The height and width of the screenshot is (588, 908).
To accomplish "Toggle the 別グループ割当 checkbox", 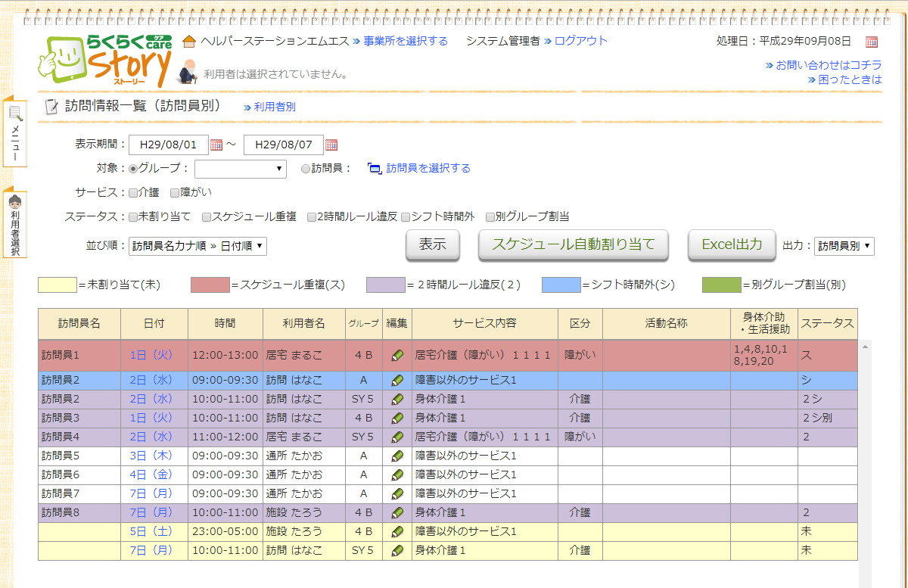I will click(490, 217).
